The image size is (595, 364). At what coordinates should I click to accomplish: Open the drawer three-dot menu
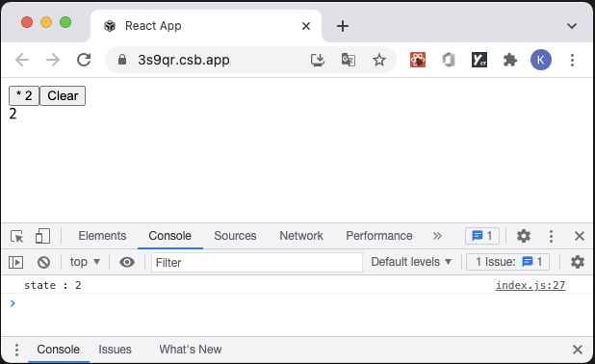(x=16, y=350)
